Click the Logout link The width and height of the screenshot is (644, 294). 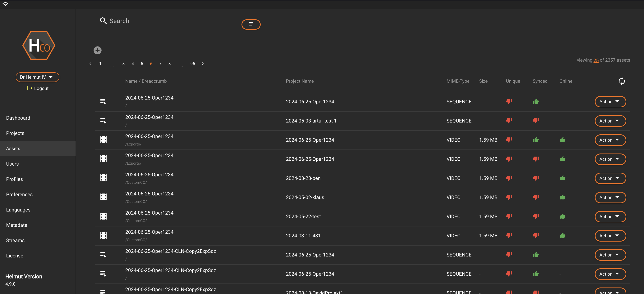38,88
